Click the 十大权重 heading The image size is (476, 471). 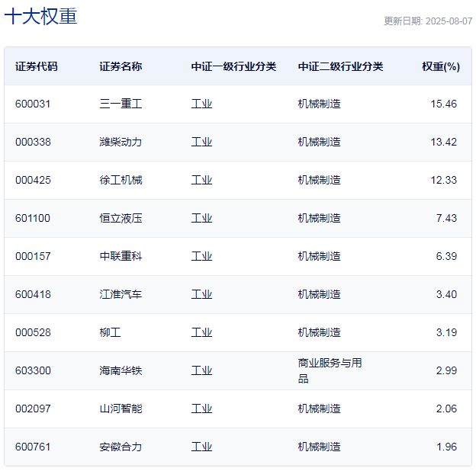pos(40,16)
